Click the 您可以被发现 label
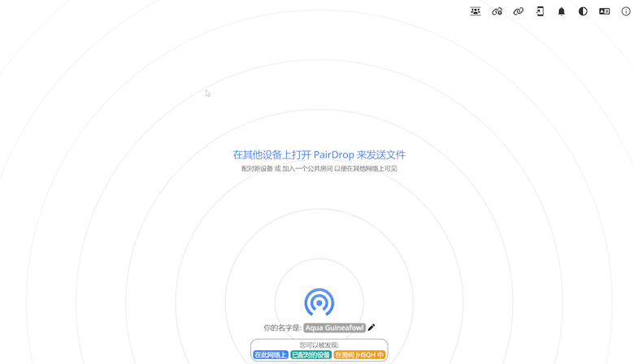 coord(319,345)
